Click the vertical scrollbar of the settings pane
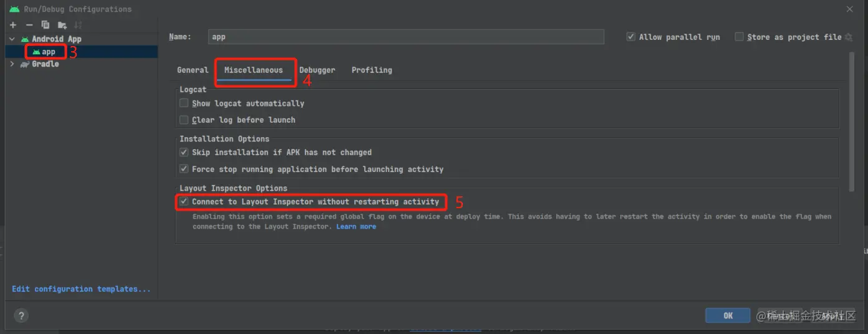This screenshot has height=334, width=868. pos(852,122)
